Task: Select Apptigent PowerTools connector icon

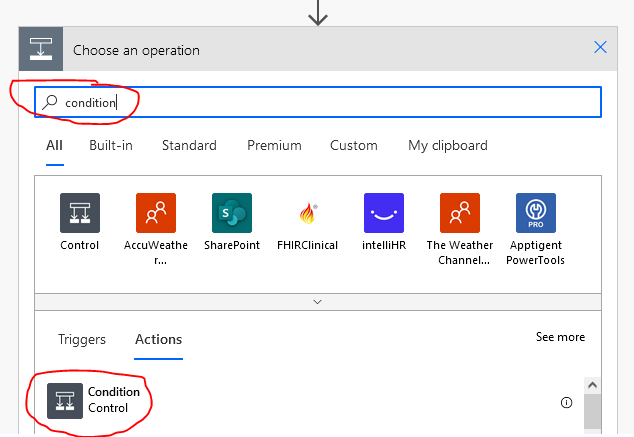Action: pyautogui.click(x=536, y=213)
